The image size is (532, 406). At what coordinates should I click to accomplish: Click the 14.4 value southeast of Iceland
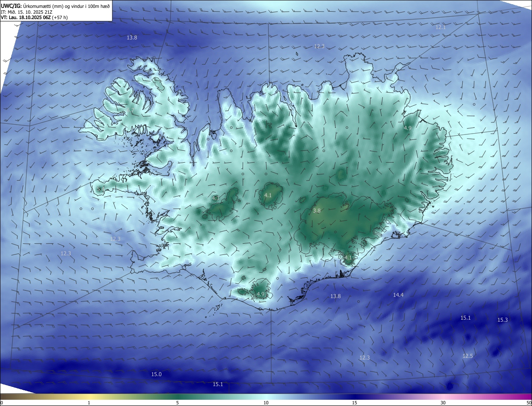[x=398, y=295]
